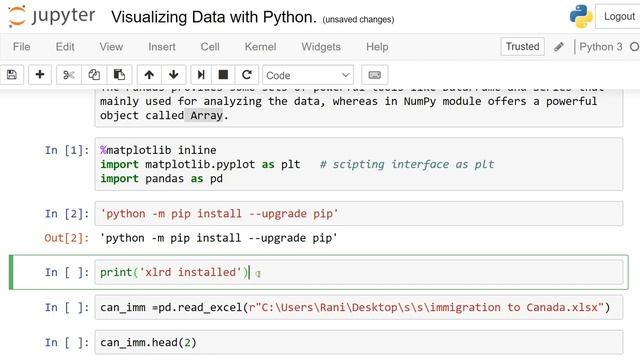Click the kernel idle circle indicator
This screenshot has width=640, height=360.
(635, 47)
